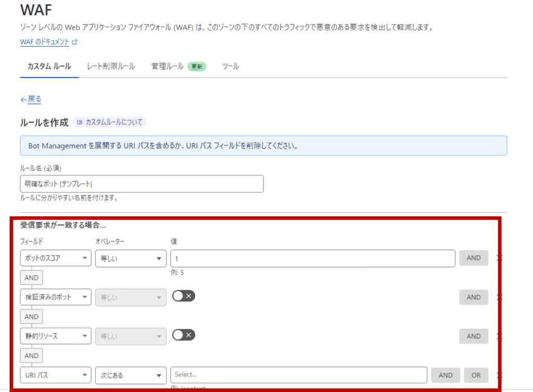The height and width of the screenshot is (392, 533).
Task: Remove the 静的リソース row with its X icon
Action: 500,336
